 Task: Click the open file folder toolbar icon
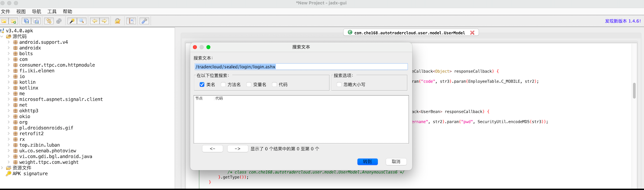(4, 21)
